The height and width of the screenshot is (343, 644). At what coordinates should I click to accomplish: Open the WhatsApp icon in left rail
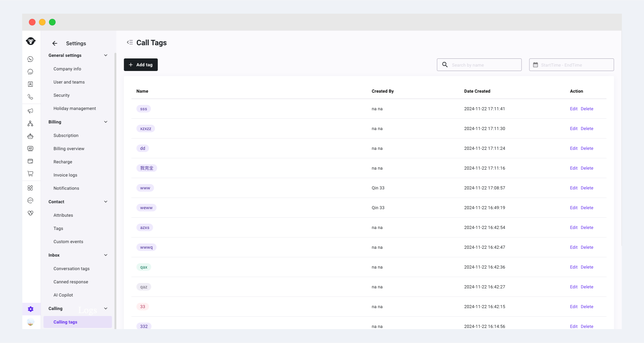coord(30,59)
